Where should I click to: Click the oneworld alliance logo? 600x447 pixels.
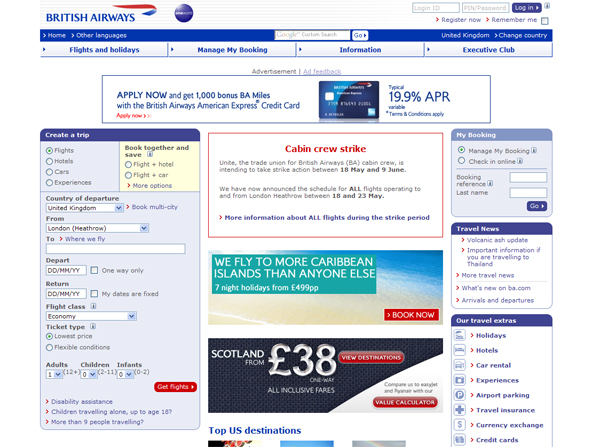tap(184, 13)
